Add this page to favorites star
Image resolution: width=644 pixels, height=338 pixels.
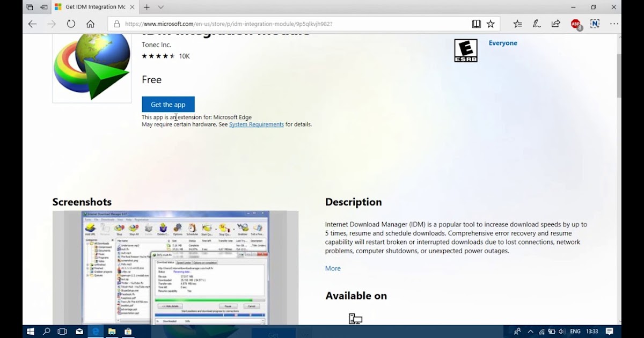click(x=491, y=24)
